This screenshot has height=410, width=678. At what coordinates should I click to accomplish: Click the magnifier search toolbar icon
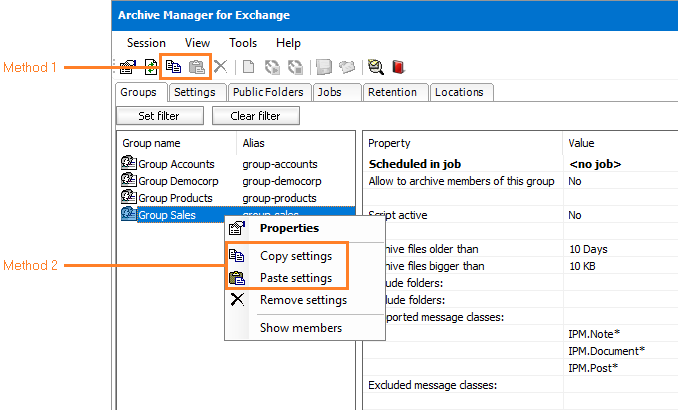[375, 68]
